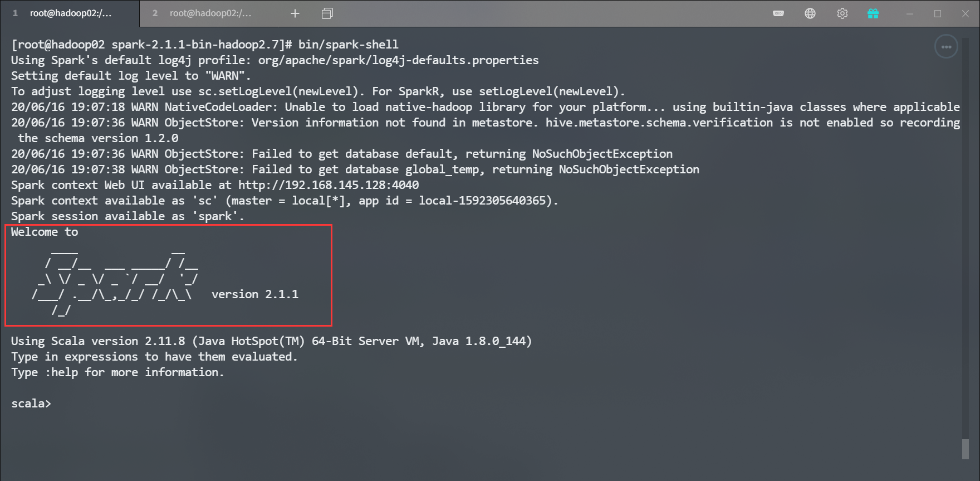Click the Spark Web UI address http://192.168.145.128:4040
This screenshot has height=481, width=980.
point(329,185)
